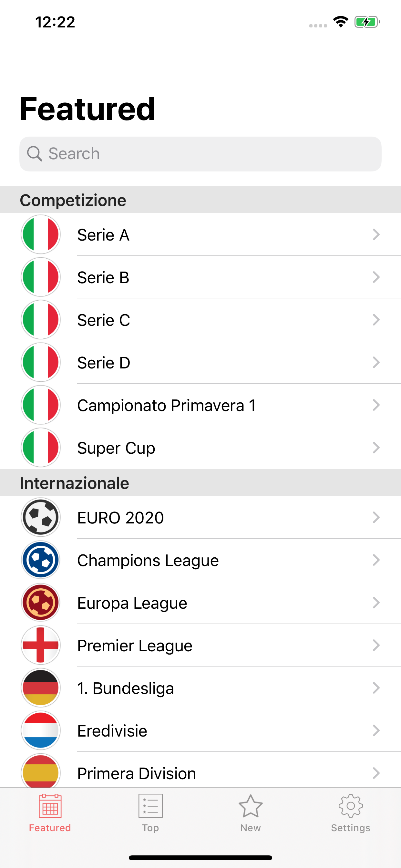
Task: Switch to the Top tab
Action: pos(150,813)
